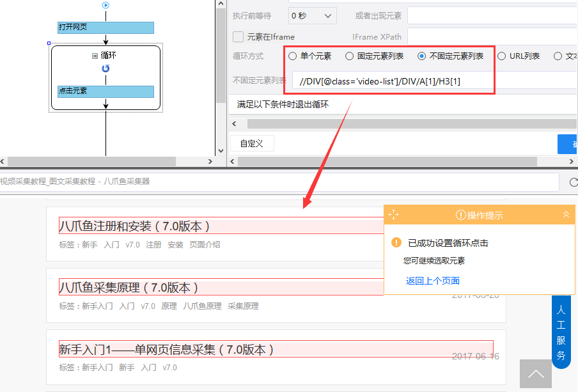This screenshot has width=578, height=392.
Task: Click the 采集原理 tag
Action: [x=243, y=306]
